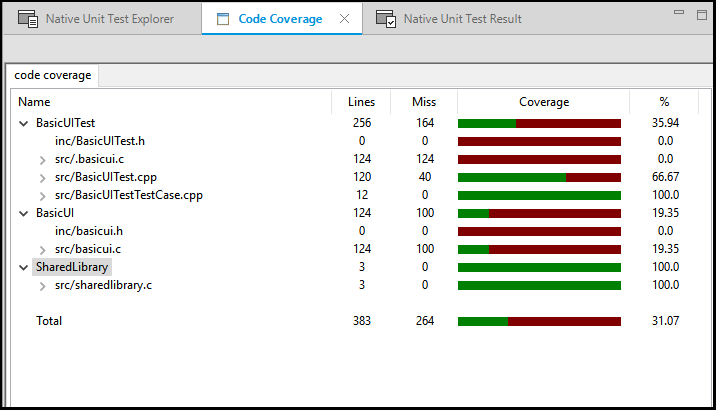
Task: Select the inner code coverage tab
Action: tap(52, 75)
